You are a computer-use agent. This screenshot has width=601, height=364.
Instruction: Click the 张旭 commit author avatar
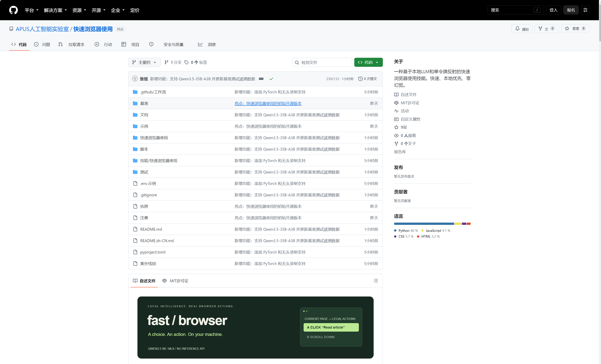click(135, 79)
